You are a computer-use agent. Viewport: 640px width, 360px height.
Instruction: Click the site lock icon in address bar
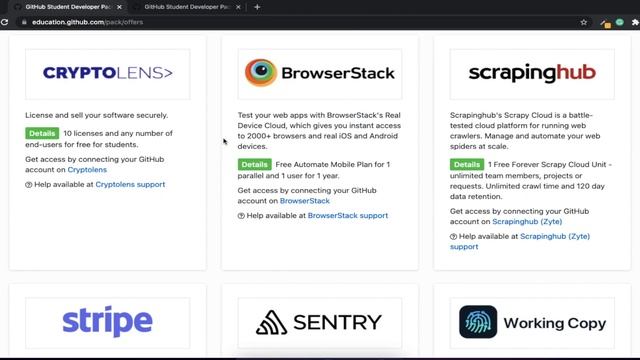tap(24, 22)
